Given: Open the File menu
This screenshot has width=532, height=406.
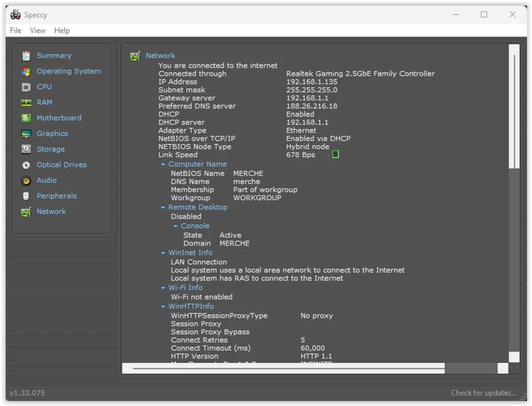Looking at the screenshot, I should pos(15,30).
